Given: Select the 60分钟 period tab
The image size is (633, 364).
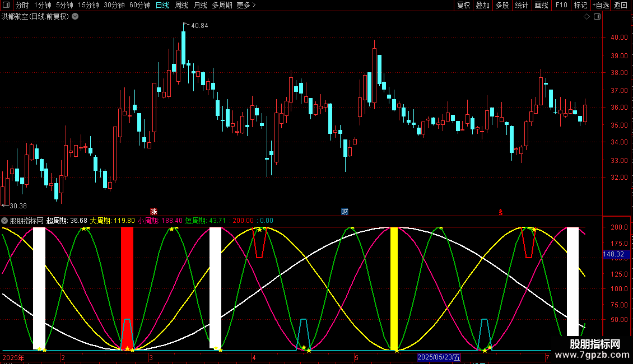Looking at the screenshot, I should tap(139, 5).
